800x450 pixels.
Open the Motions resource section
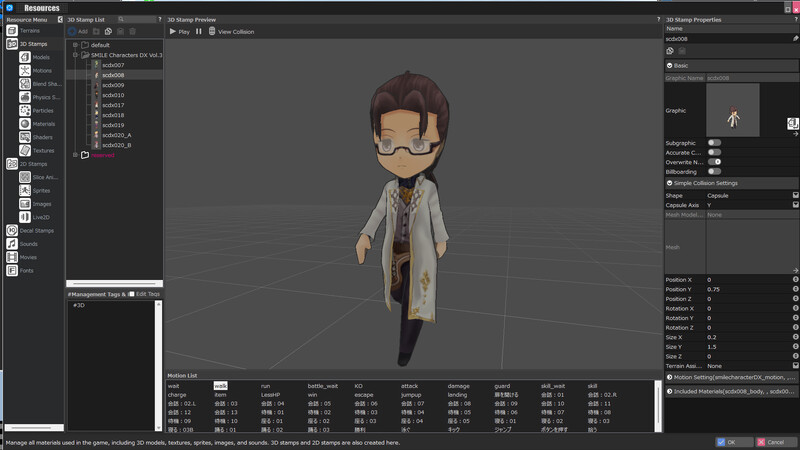click(40, 70)
